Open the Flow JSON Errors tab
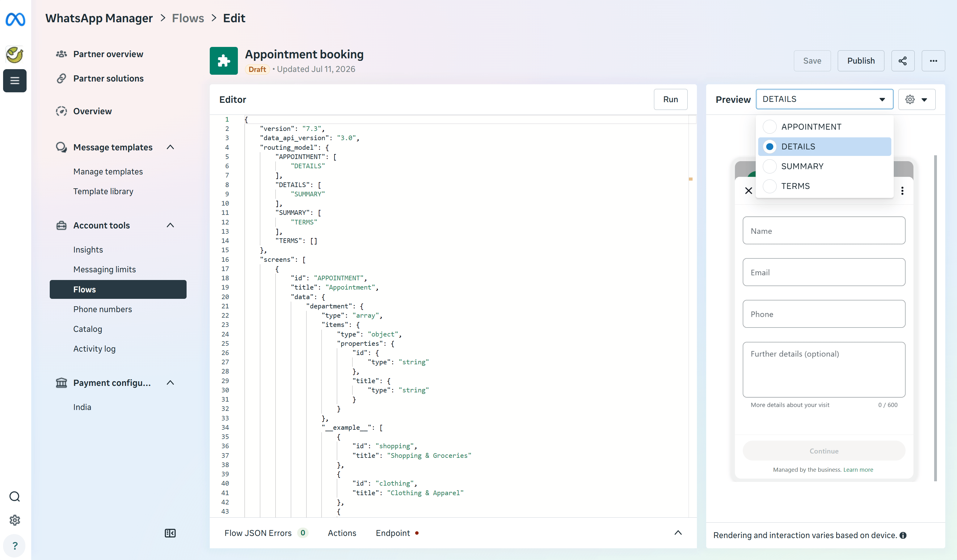The height and width of the screenshot is (560, 957). 266,533
